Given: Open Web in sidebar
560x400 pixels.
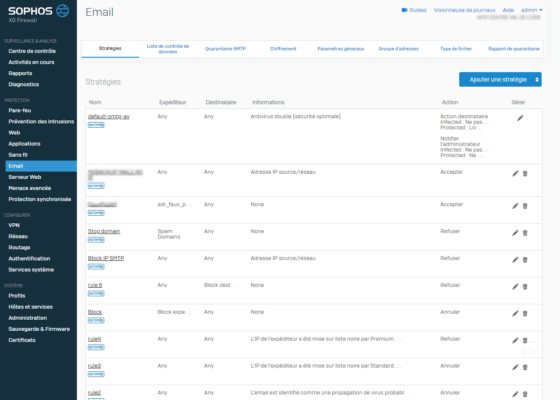Looking at the screenshot, I should point(14,132).
